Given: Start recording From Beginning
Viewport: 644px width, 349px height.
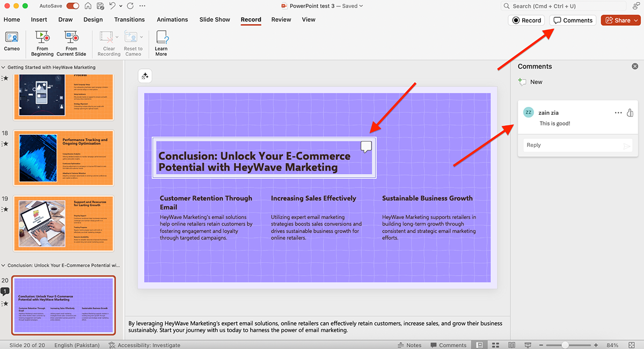Looking at the screenshot, I should [42, 38].
